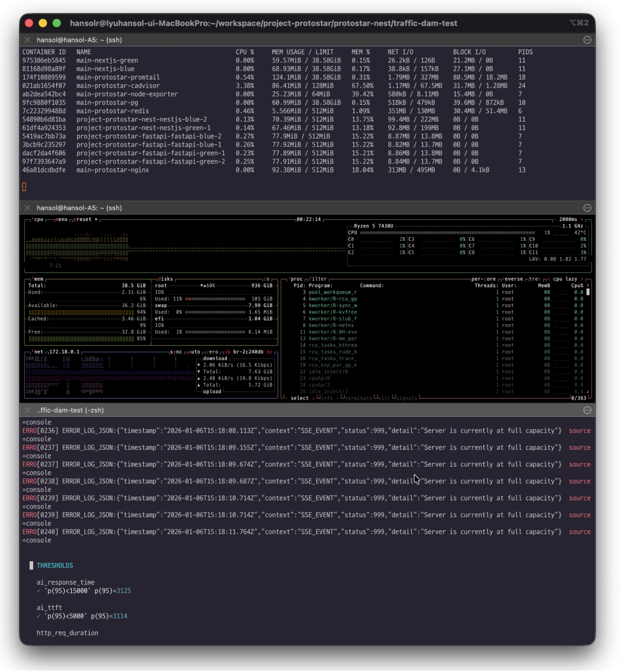Screen dimensions: 620x672
Task: Toggle per-core CPU usage in proc box
Action: point(483,279)
